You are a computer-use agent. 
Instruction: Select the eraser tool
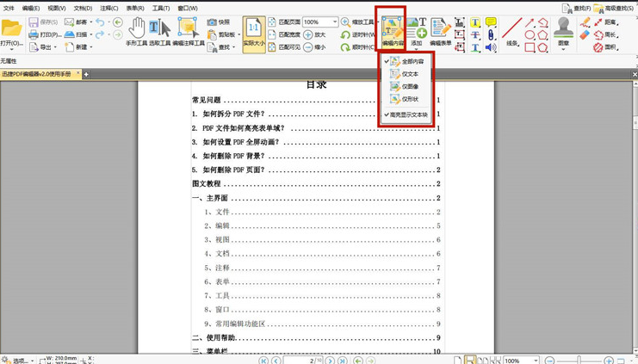[585, 35]
